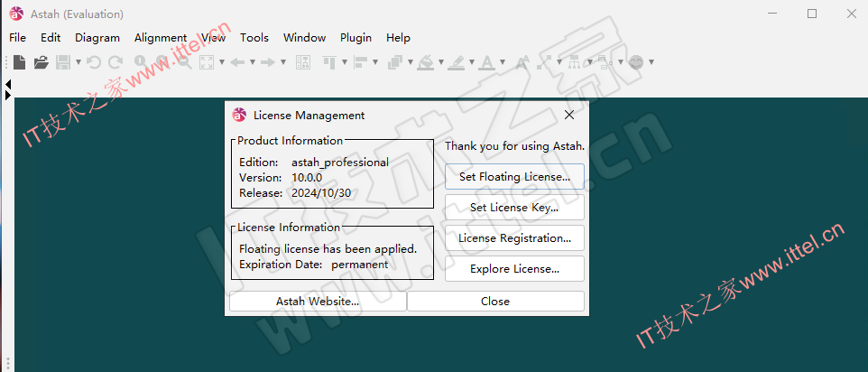Open the font color dropdown arrow
The width and height of the screenshot is (868, 372).
[503, 62]
